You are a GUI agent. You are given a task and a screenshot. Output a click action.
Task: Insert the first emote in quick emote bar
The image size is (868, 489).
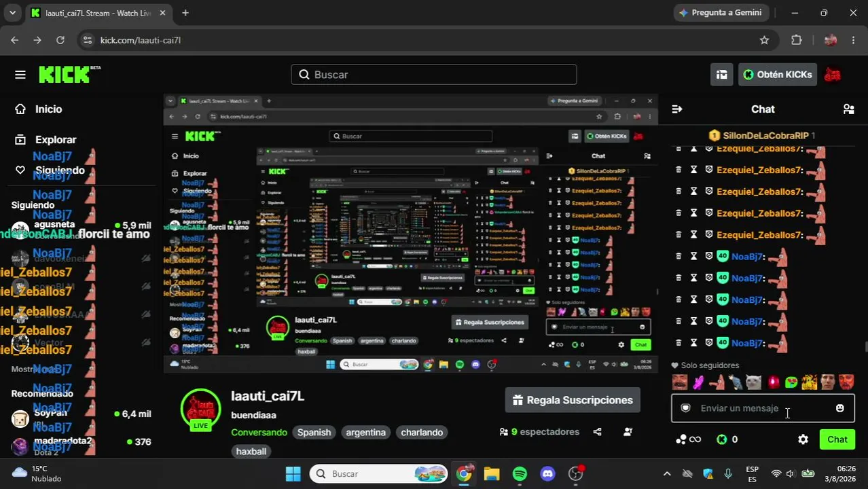coord(679,382)
